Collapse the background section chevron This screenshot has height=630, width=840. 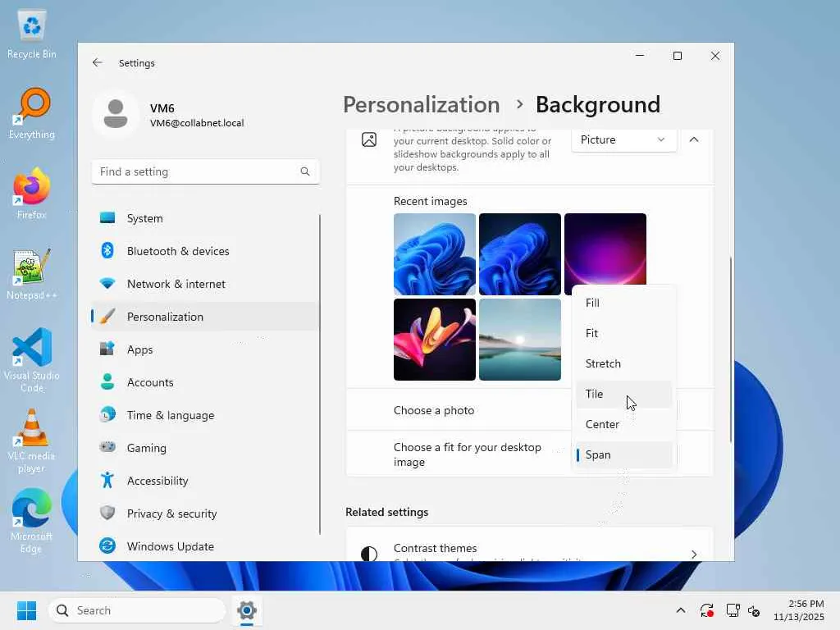click(694, 139)
